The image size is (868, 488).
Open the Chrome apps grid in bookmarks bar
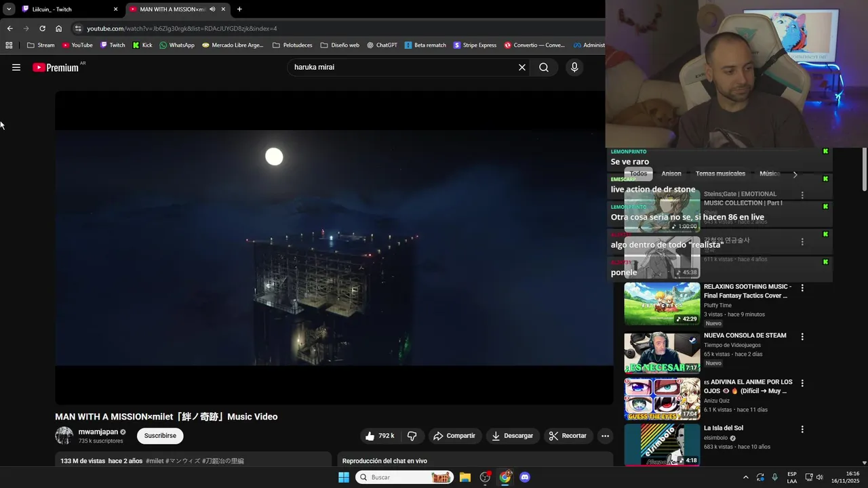(x=9, y=45)
